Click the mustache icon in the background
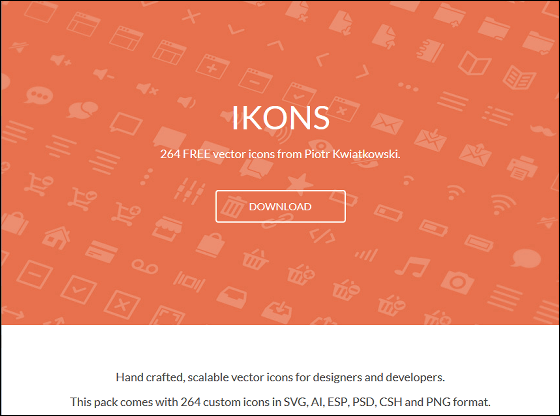Viewport: 560px width, 416px height. click(x=542, y=129)
